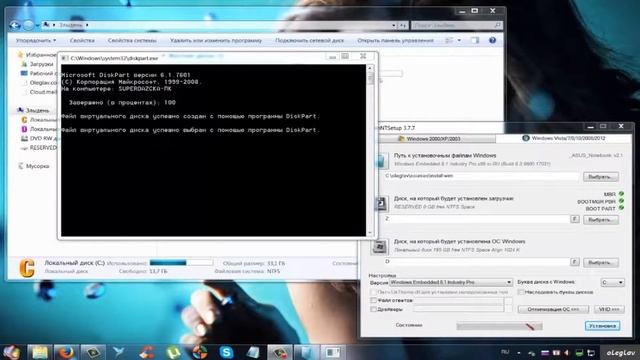This screenshot has height=360, width=640.
Task: Click the Установка button
Action: (602, 326)
